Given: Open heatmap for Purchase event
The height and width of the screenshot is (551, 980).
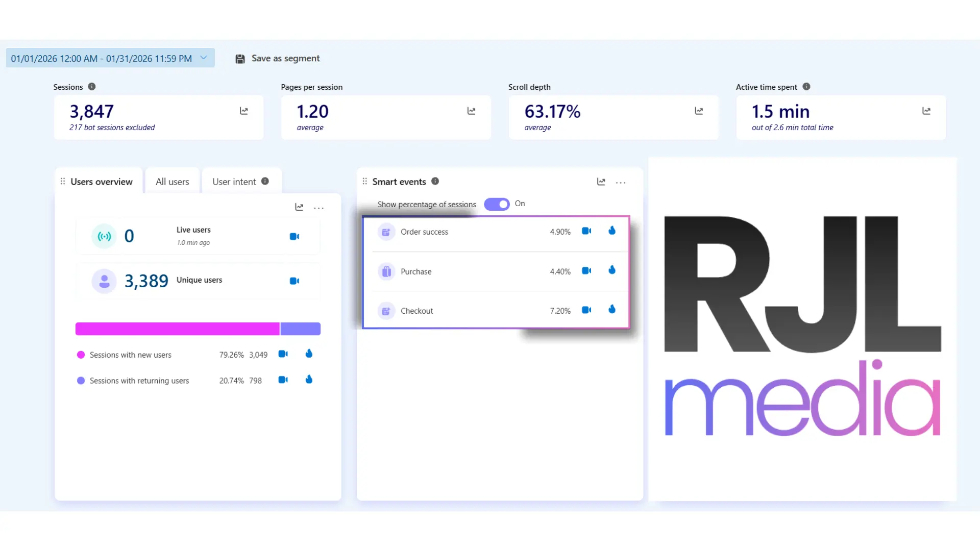Looking at the screenshot, I should 612,270.
